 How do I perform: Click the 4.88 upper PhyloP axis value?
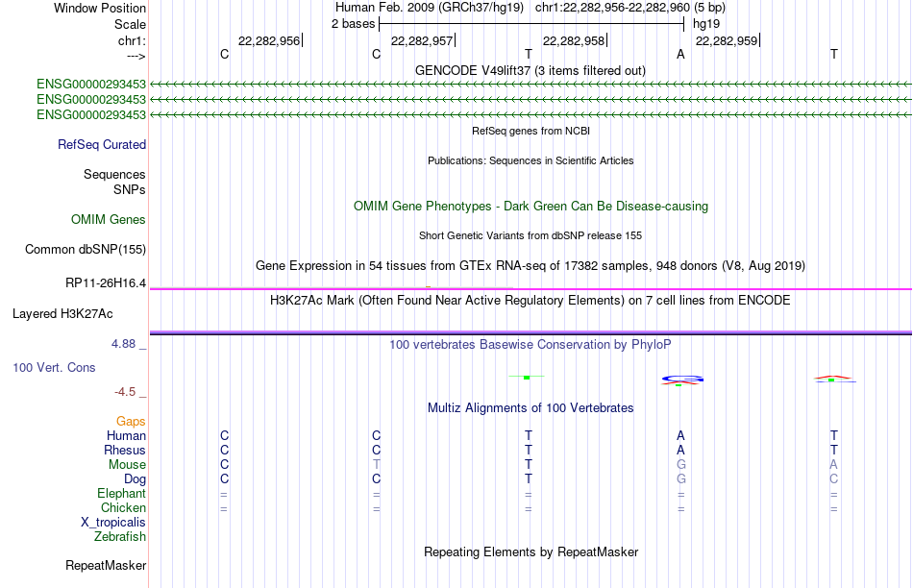[x=123, y=344]
